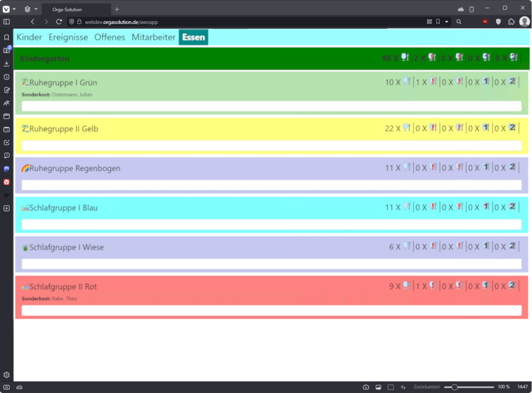532x393 pixels.
Task: Open Downloads panel in sidebar
Action: click(6, 63)
